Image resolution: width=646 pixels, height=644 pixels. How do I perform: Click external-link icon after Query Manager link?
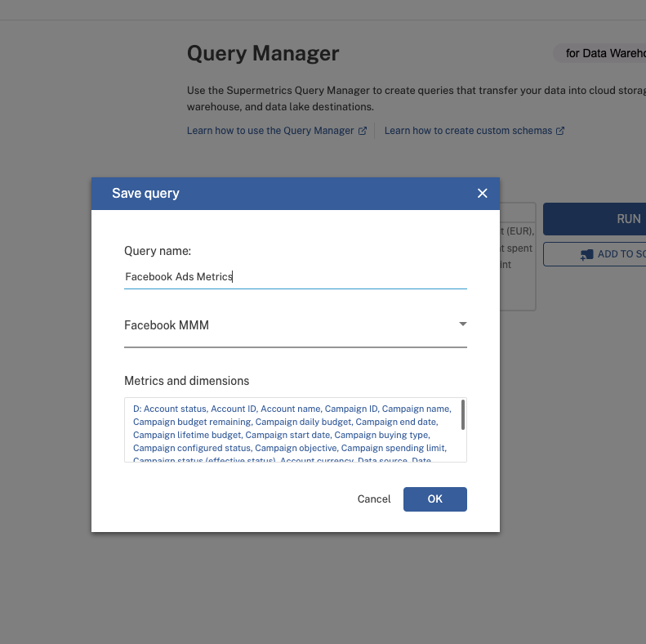click(363, 131)
